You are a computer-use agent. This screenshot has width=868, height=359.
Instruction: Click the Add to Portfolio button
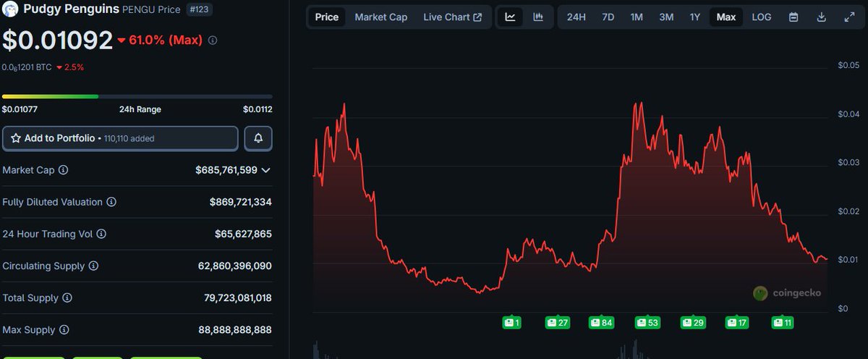120,138
